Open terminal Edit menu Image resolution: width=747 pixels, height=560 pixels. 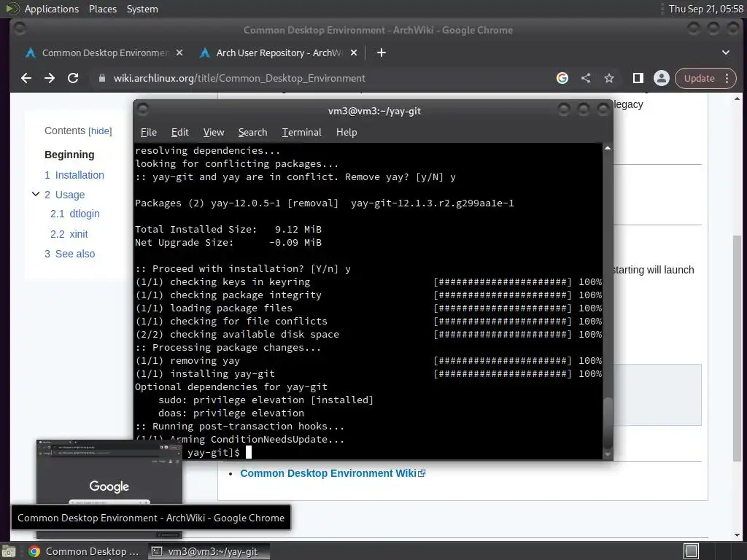coord(179,133)
